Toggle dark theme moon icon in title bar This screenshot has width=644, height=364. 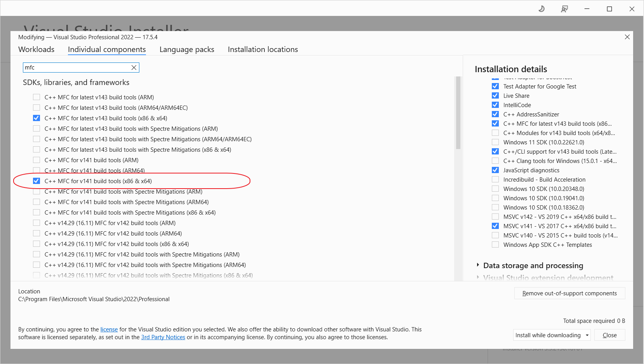click(542, 9)
